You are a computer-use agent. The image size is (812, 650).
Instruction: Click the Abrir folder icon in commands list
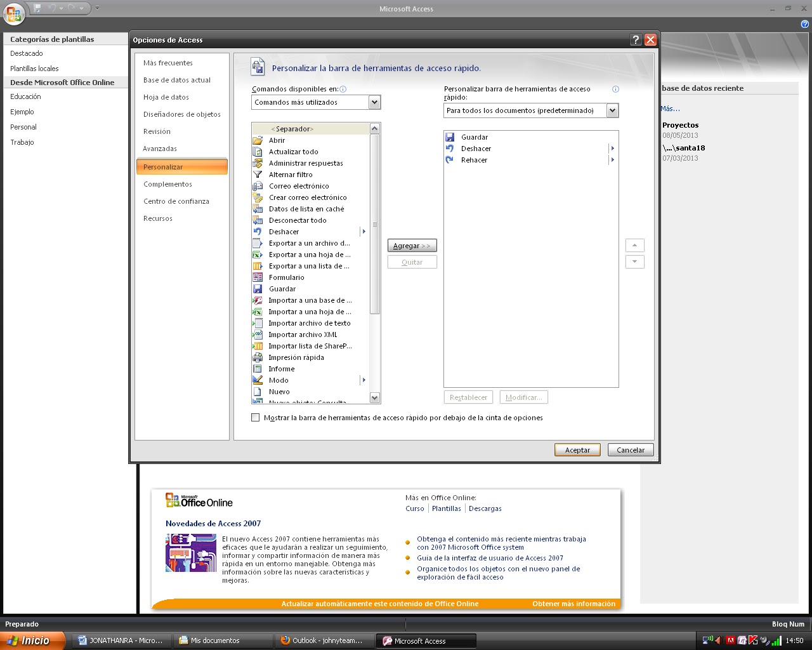[258, 140]
